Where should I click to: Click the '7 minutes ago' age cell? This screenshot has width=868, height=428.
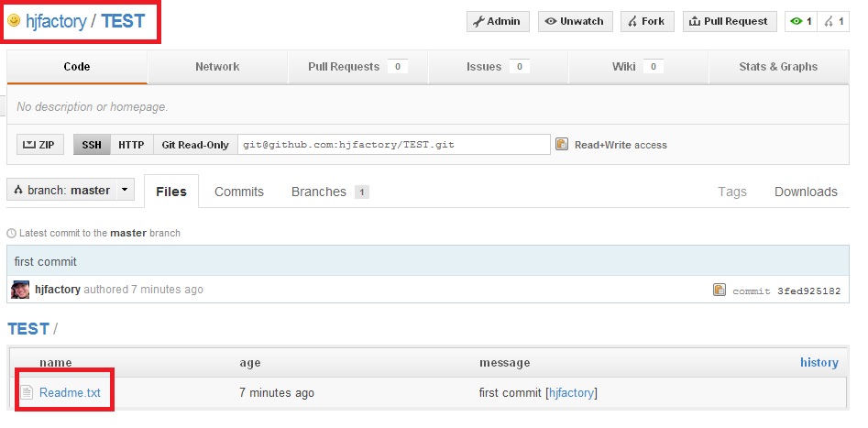[x=276, y=393]
